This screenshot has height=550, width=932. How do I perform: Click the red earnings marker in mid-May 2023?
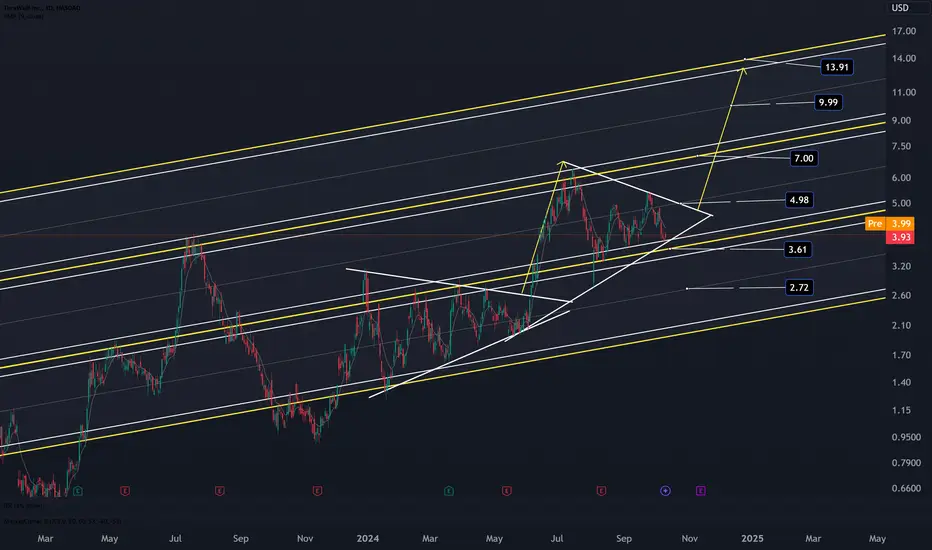(x=125, y=491)
